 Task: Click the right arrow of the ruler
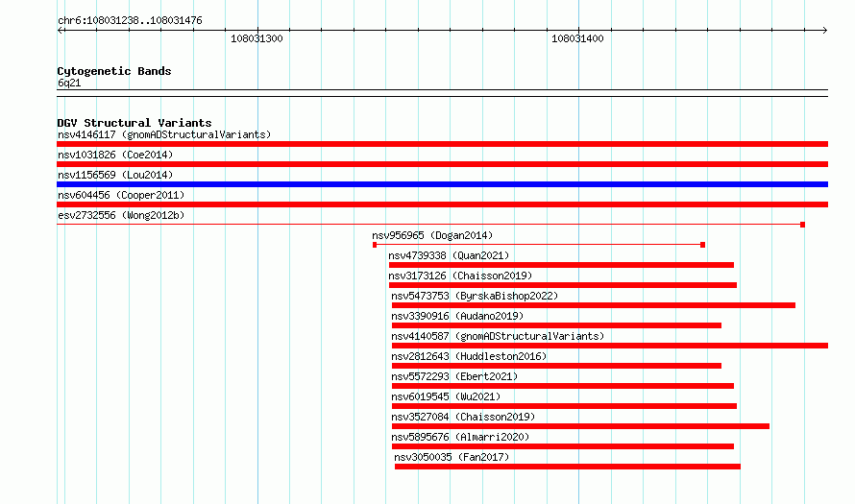coord(824,30)
